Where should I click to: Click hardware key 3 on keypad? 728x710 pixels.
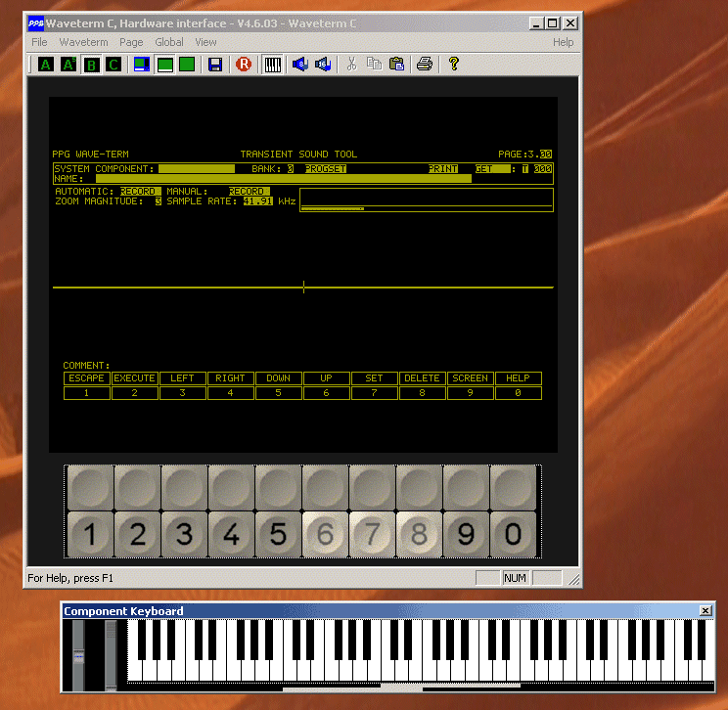(x=184, y=534)
